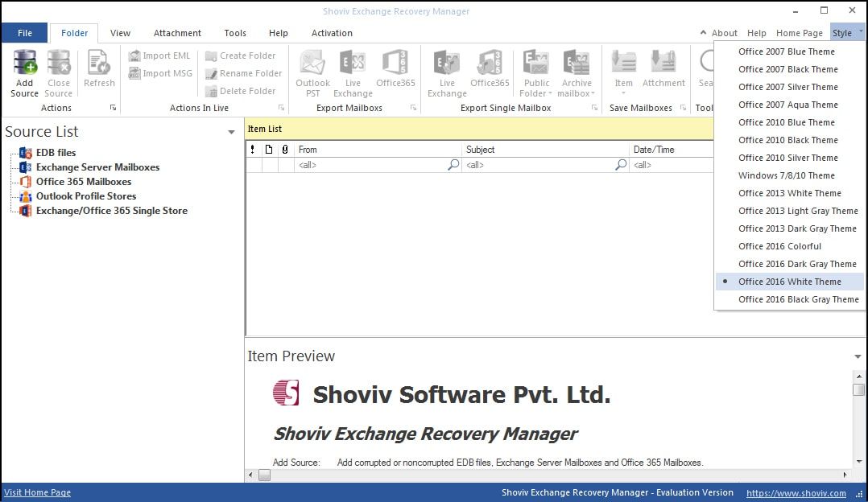Click Rename Folder in ribbon
The height and width of the screenshot is (502, 868).
click(x=243, y=73)
